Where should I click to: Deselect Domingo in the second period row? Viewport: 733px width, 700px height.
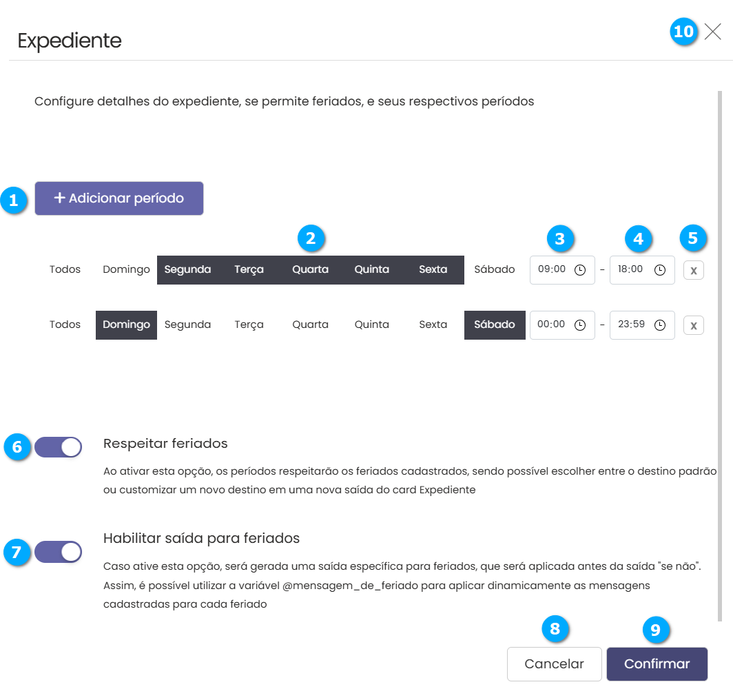(126, 325)
